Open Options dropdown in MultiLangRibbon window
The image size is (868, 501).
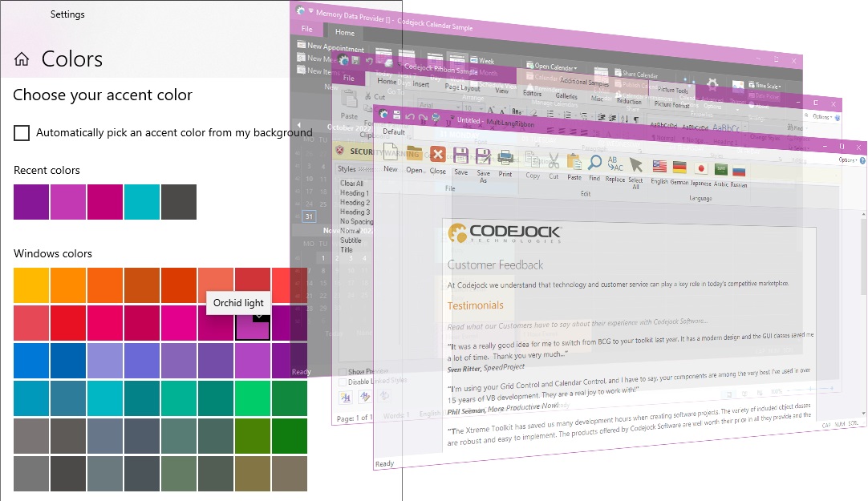point(847,160)
